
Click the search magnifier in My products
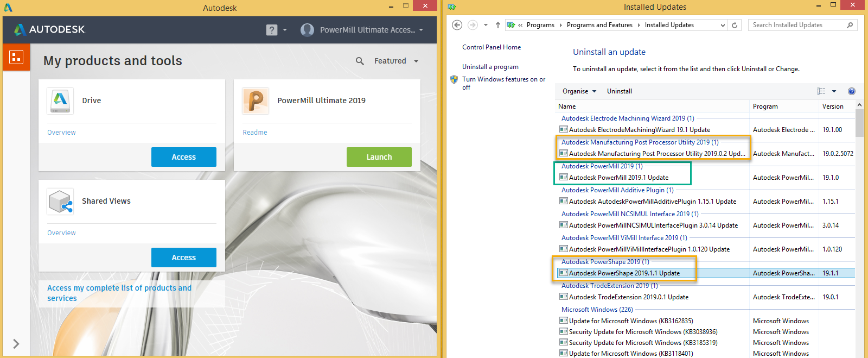pos(360,61)
